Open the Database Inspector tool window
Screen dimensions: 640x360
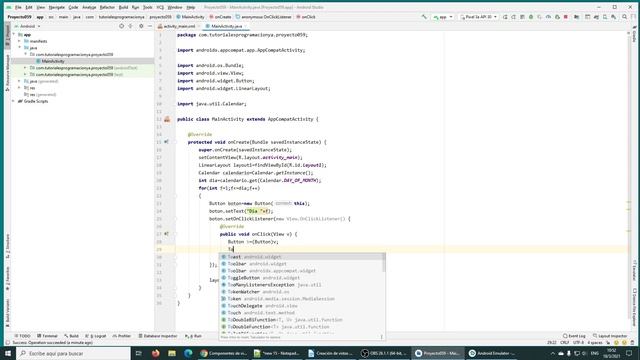[x=158, y=336]
